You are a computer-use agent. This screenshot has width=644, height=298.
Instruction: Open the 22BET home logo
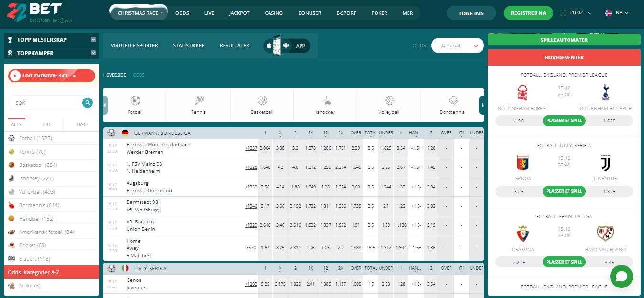[x=34, y=12]
